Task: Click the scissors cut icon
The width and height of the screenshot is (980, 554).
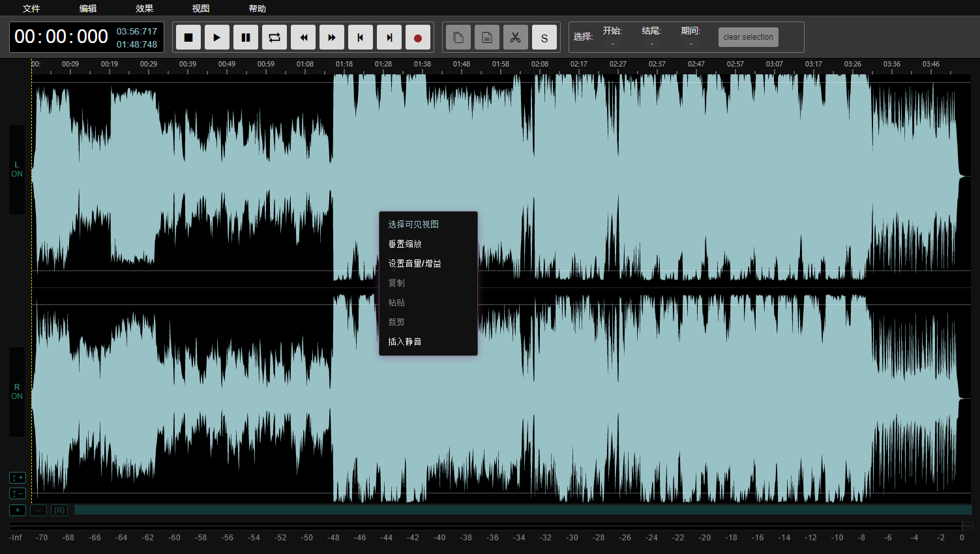Action: pyautogui.click(x=516, y=37)
